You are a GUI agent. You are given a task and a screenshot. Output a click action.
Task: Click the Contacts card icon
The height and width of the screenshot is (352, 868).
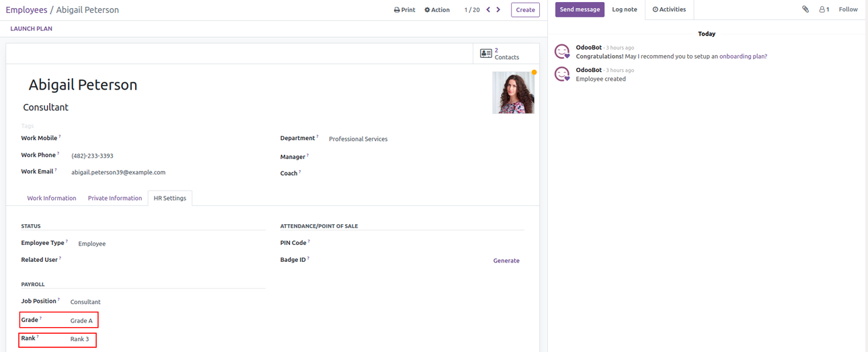click(x=486, y=54)
